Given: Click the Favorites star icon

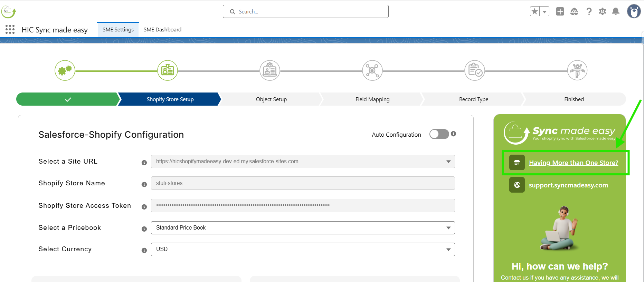Looking at the screenshot, I should [535, 11].
